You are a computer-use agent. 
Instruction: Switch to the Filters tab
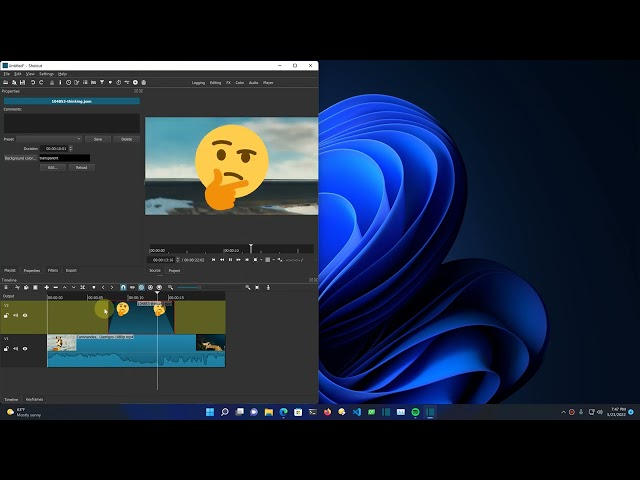53,270
